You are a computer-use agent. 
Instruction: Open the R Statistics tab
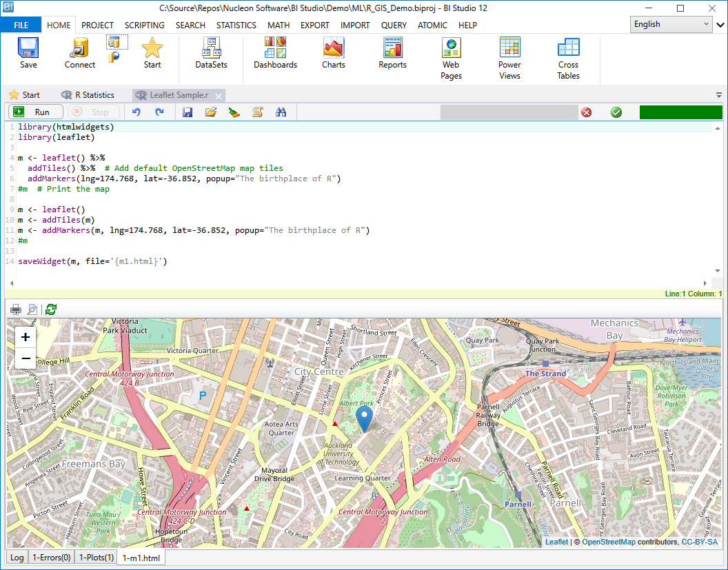(90, 94)
